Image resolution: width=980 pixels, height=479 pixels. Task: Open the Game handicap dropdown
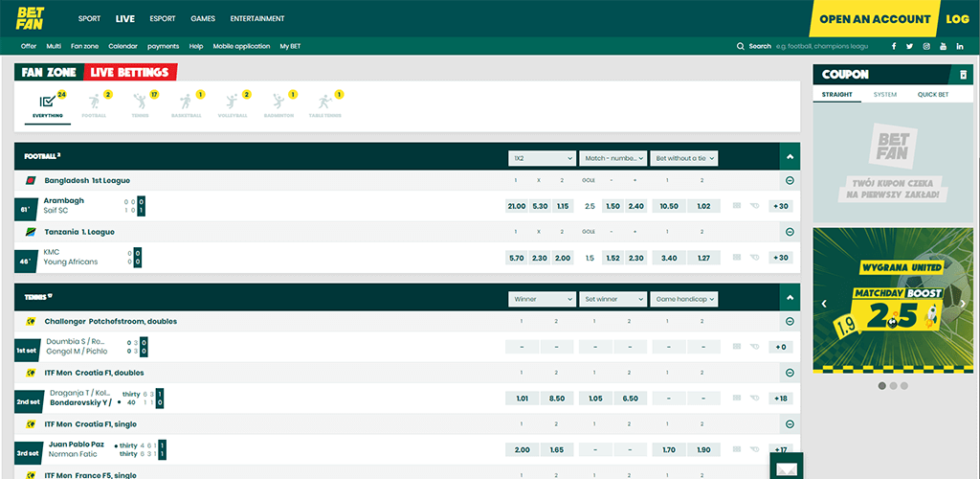pos(684,299)
